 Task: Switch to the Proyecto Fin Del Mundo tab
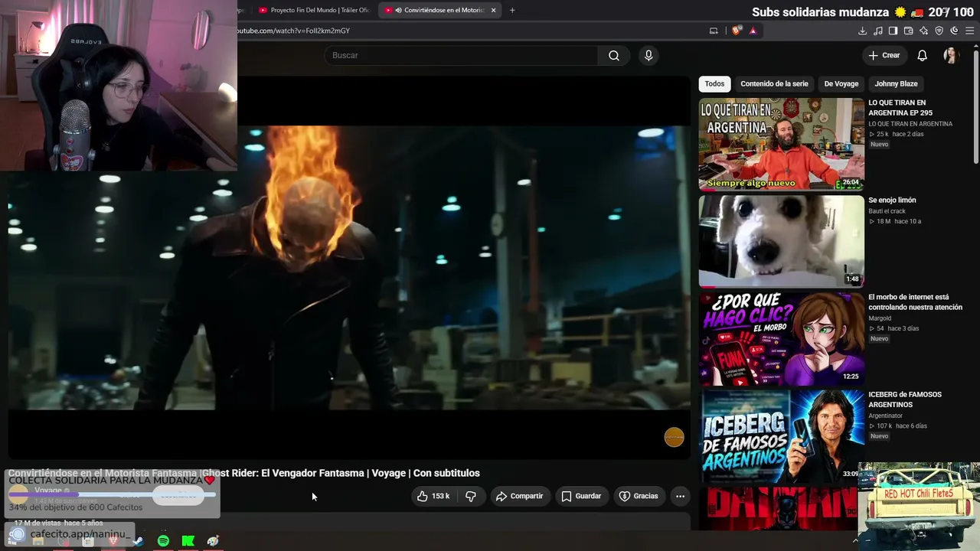(314, 10)
